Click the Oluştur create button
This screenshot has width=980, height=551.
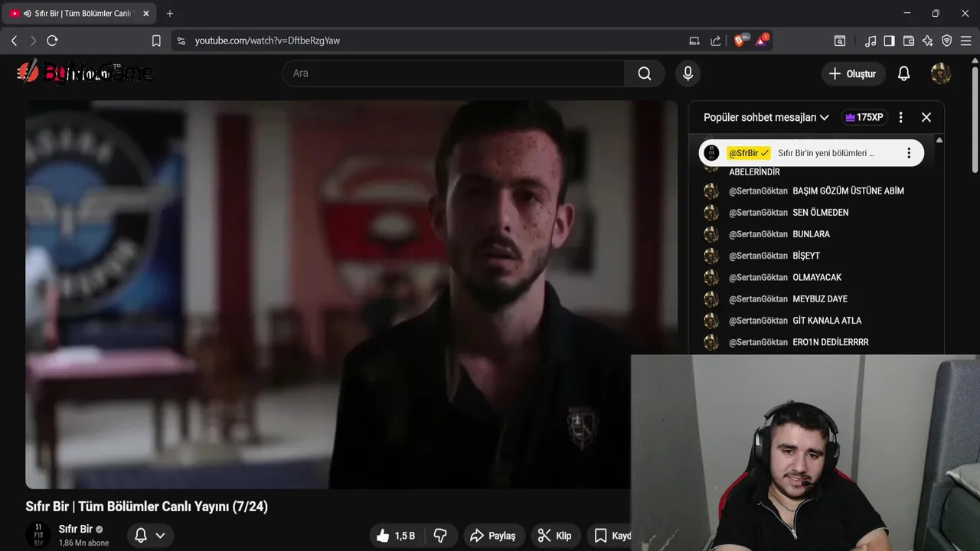point(853,73)
